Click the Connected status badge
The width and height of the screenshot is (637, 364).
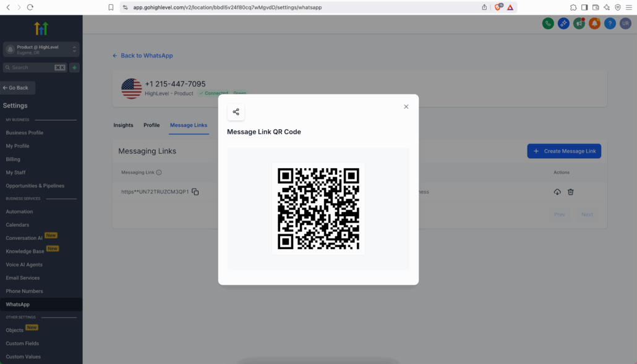point(214,93)
